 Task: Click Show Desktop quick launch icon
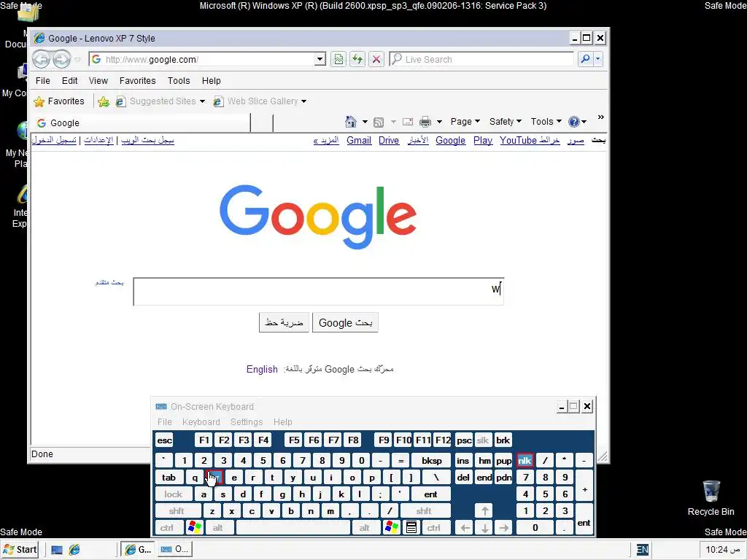pos(57,550)
